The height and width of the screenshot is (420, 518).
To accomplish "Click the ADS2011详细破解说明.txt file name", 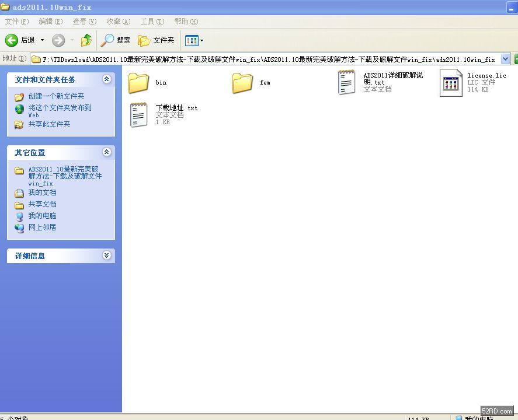I will coord(393,79).
